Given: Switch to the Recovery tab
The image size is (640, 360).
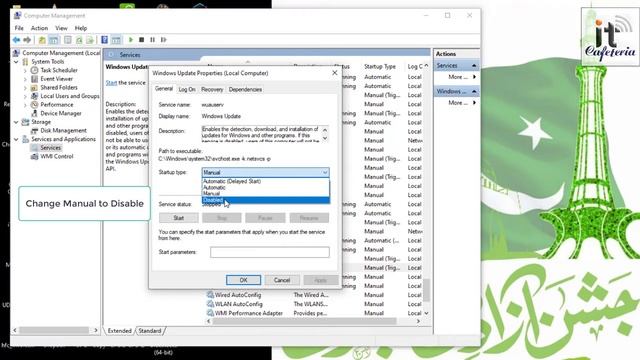Looking at the screenshot, I should coord(212,89).
